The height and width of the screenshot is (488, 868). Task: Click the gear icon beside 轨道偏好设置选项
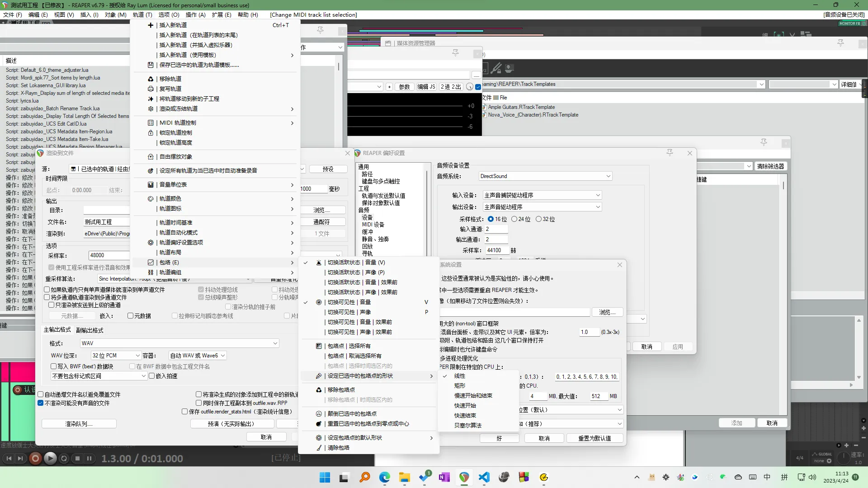(x=151, y=243)
